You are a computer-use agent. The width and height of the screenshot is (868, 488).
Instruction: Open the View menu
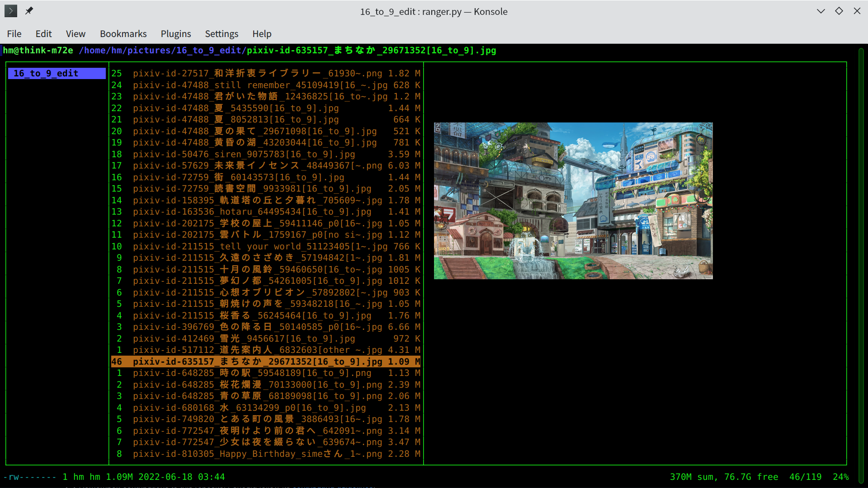coord(75,33)
